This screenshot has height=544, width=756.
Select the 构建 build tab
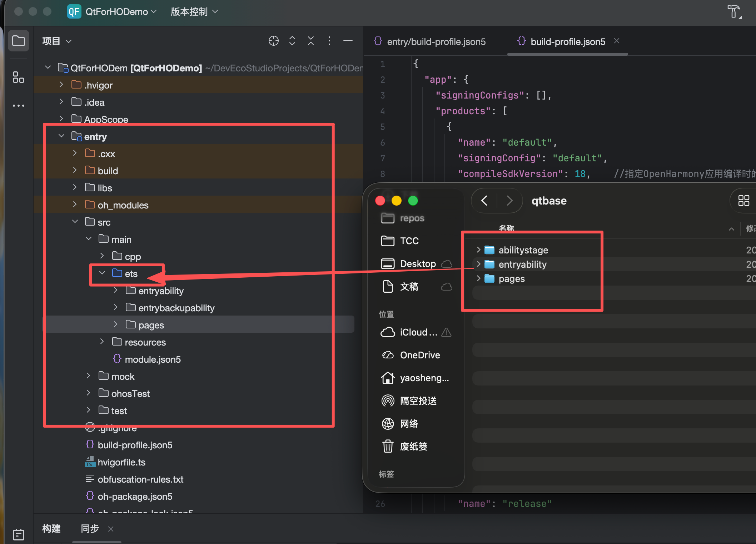click(x=51, y=529)
